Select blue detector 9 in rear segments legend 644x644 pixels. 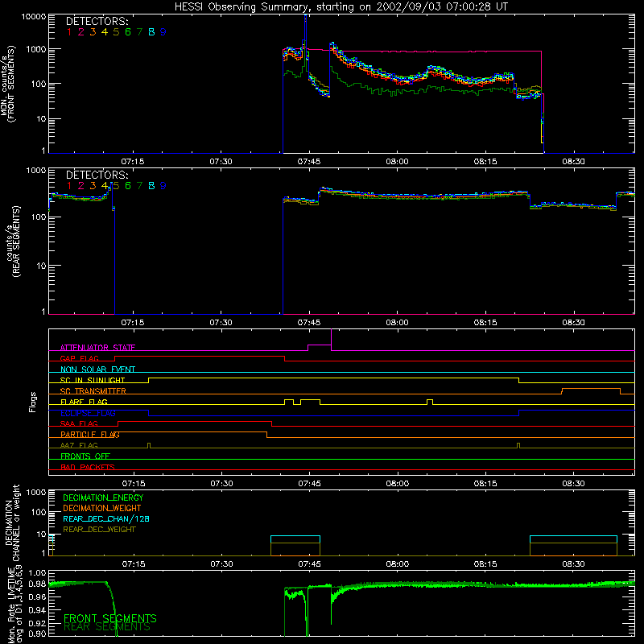(x=163, y=186)
